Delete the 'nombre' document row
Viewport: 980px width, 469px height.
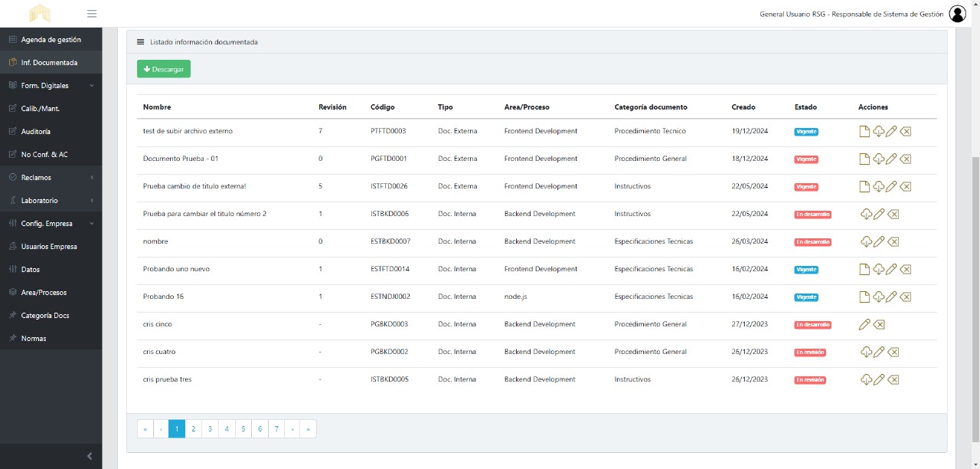click(x=893, y=242)
